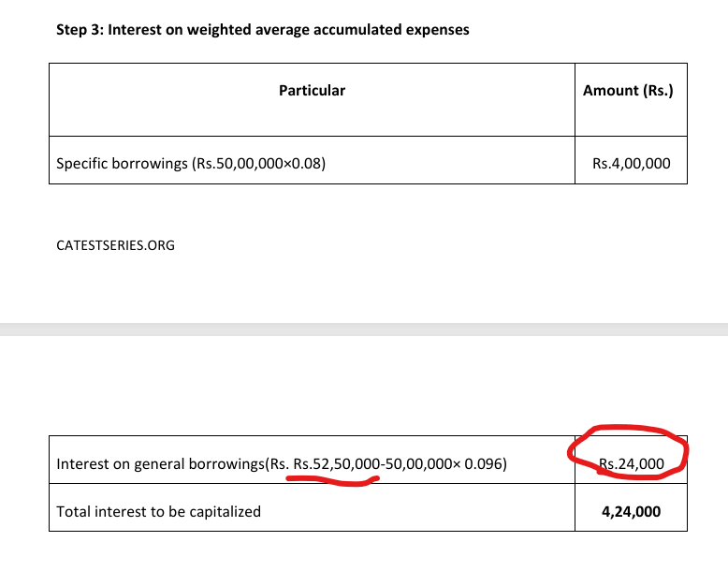The image size is (728, 571).
Task: Click the underlined Rs.52,50,000 figure
Action: click(x=331, y=463)
